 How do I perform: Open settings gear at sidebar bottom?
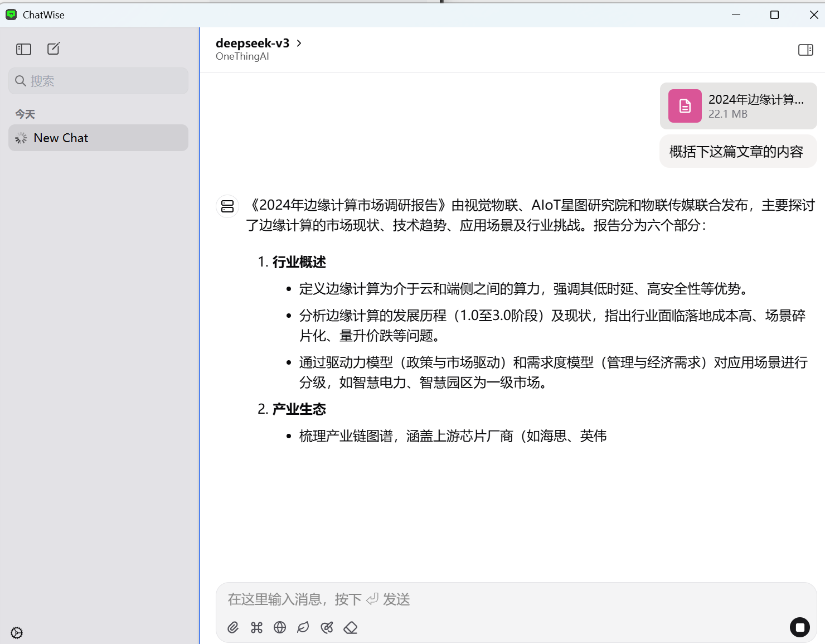(17, 632)
